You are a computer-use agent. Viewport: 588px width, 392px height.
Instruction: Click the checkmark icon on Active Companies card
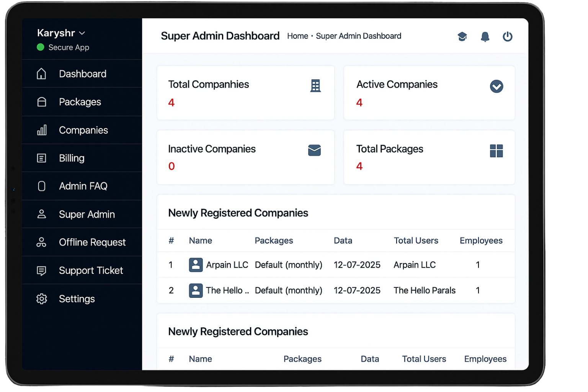tap(496, 86)
